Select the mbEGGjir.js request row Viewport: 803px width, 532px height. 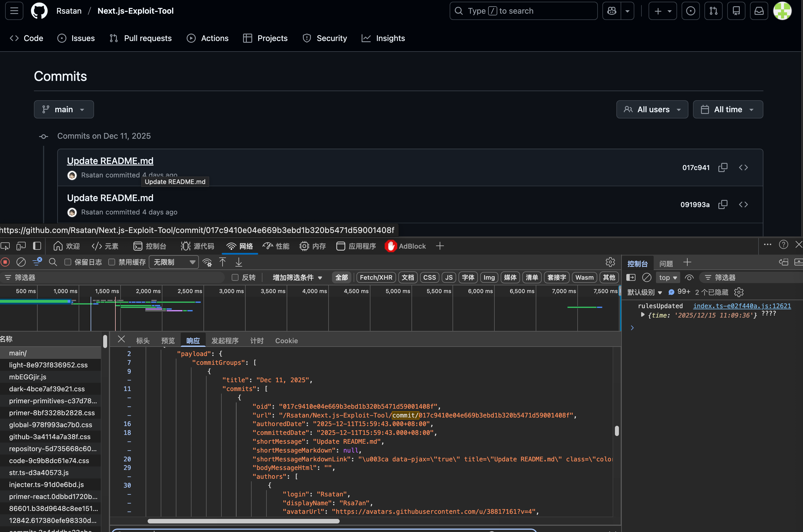[50, 377]
